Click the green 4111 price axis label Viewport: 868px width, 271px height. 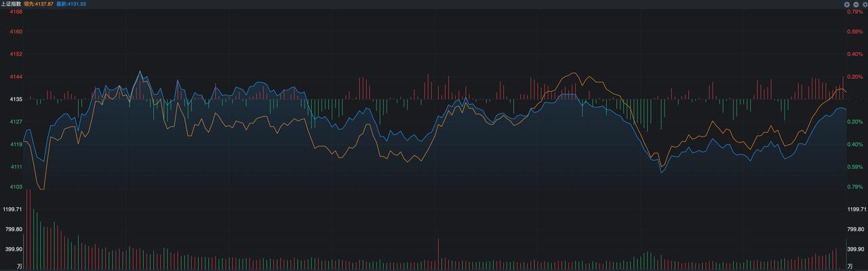coord(16,166)
